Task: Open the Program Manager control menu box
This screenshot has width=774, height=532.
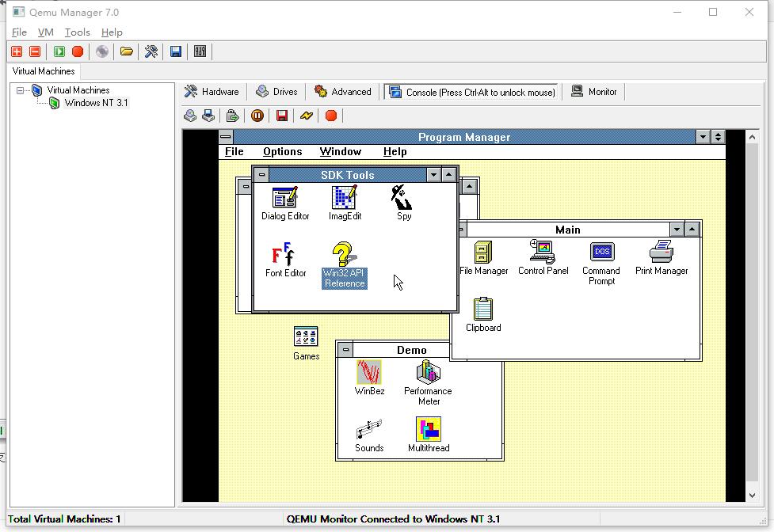Action: [x=226, y=137]
